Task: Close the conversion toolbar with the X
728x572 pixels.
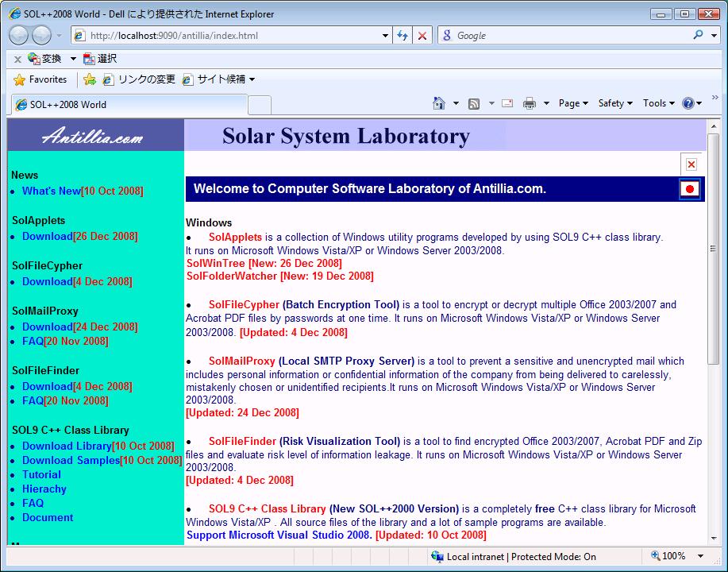Action: pos(17,59)
